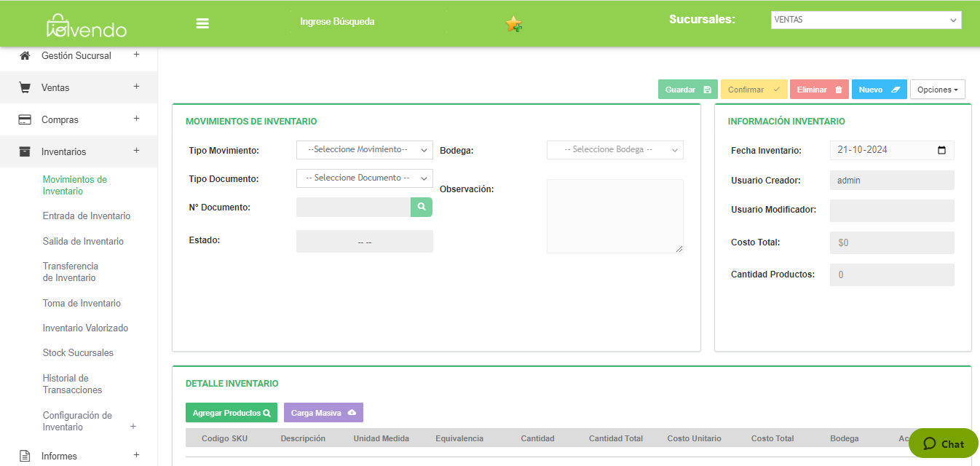Viewport: 980px width, 466px height.
Task: Open the Tipo Movimiento dropdown
Action: pos(364,150)
